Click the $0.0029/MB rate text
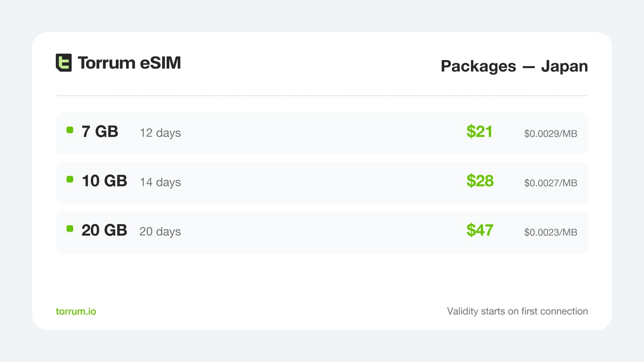Image resolution: width=644 pixels, height=362 pixels. pyautogui.click(x=551, y=134)
